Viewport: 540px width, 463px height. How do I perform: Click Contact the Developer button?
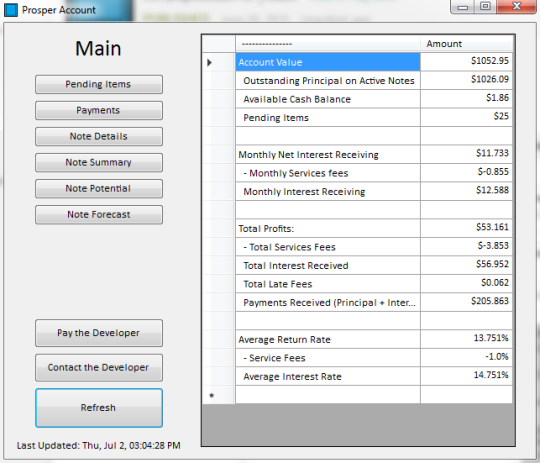coord(98,368)
